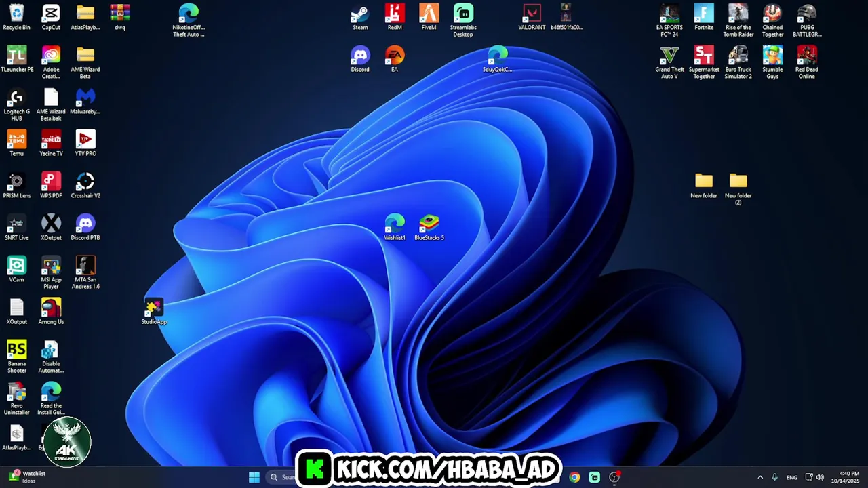Show hidden system tray icons
Viewport: 868px width, 488px height.
(x=759, y=477)
